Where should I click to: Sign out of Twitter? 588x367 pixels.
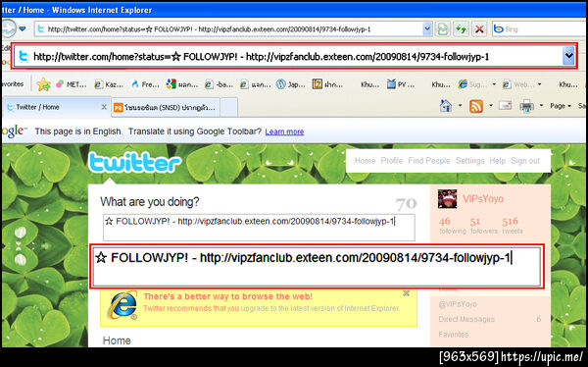[525, 161]
